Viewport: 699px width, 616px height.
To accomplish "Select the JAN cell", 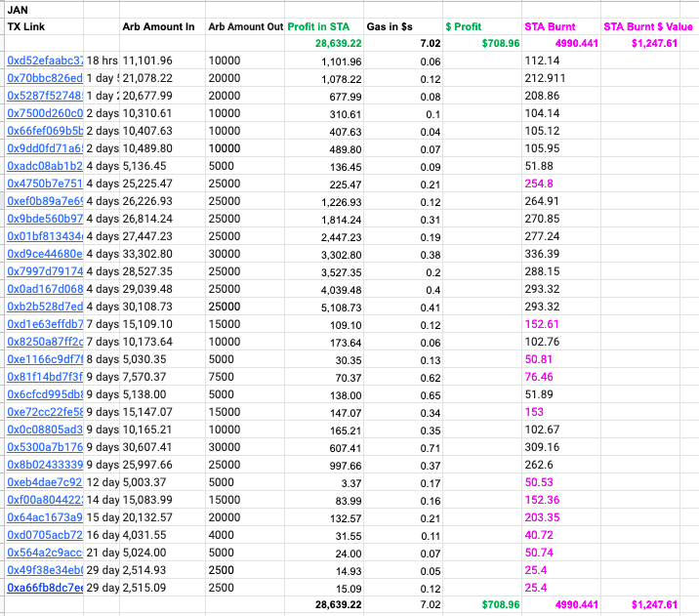I will tap(44, 10).
